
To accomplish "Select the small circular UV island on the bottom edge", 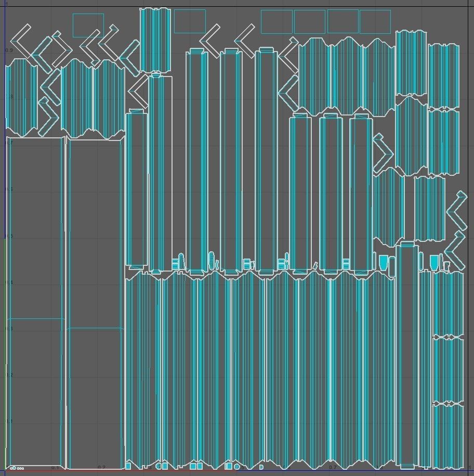I will point(237,467).
